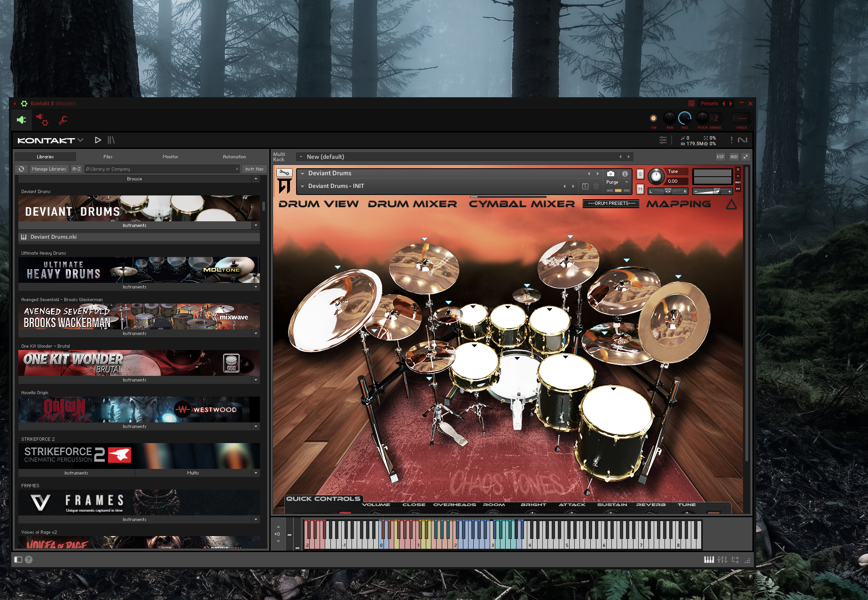Open the Deviant Drums instrument name dropdown
Image resolution: width=868 pixels, height=600 pixels.
[303, 174]
